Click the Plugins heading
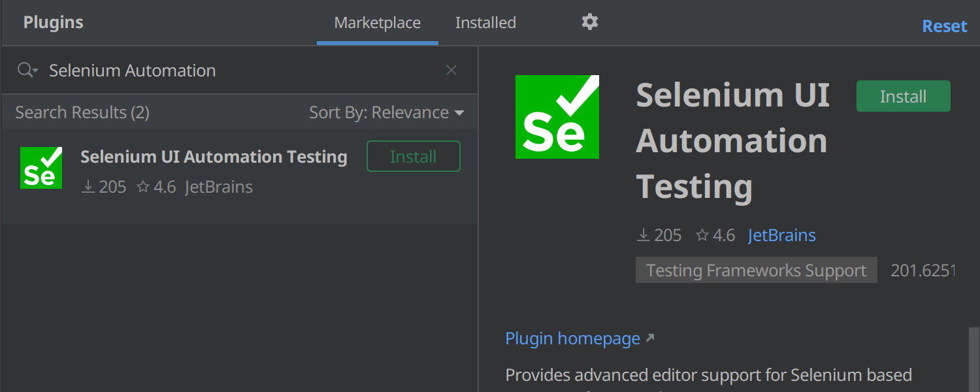Image resolution: width=980 pixels, height=392 pixels. coord(54,22)
